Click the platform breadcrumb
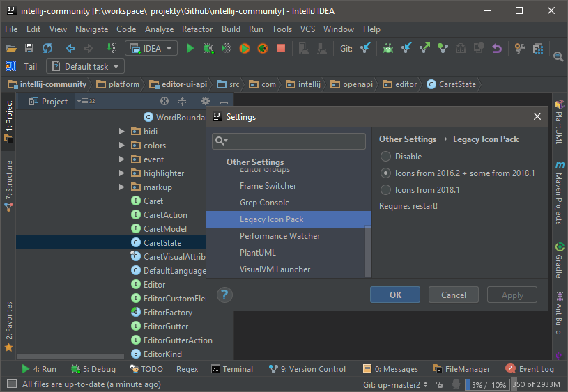 pos(118,84)
